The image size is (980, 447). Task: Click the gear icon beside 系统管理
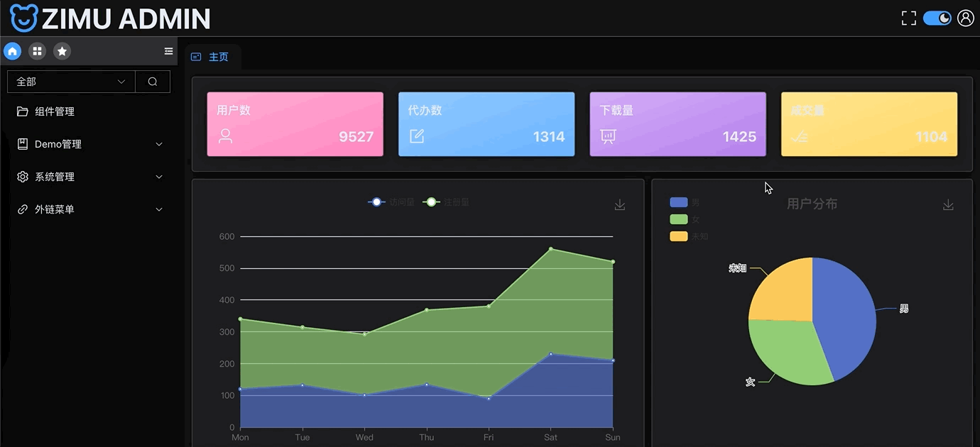23,177
